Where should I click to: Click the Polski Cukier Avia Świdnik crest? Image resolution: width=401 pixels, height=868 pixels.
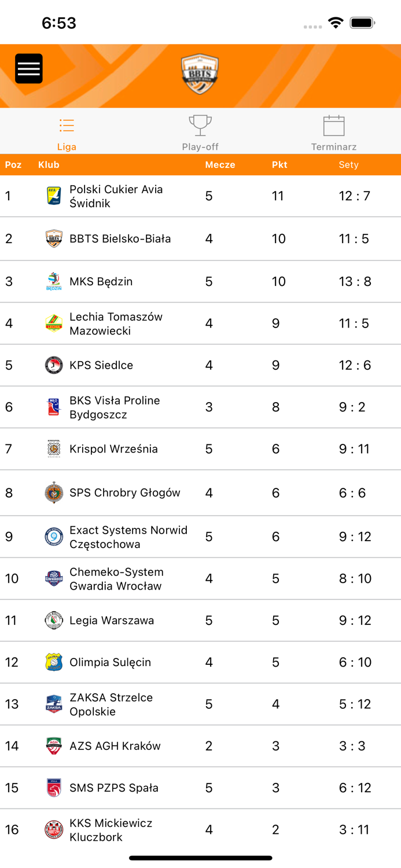point(54,196)
